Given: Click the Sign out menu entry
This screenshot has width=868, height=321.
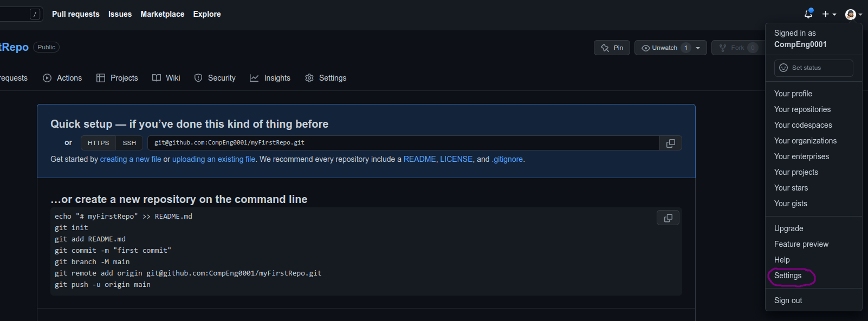Looking at the screenshot, I should (x=788, y=300).
